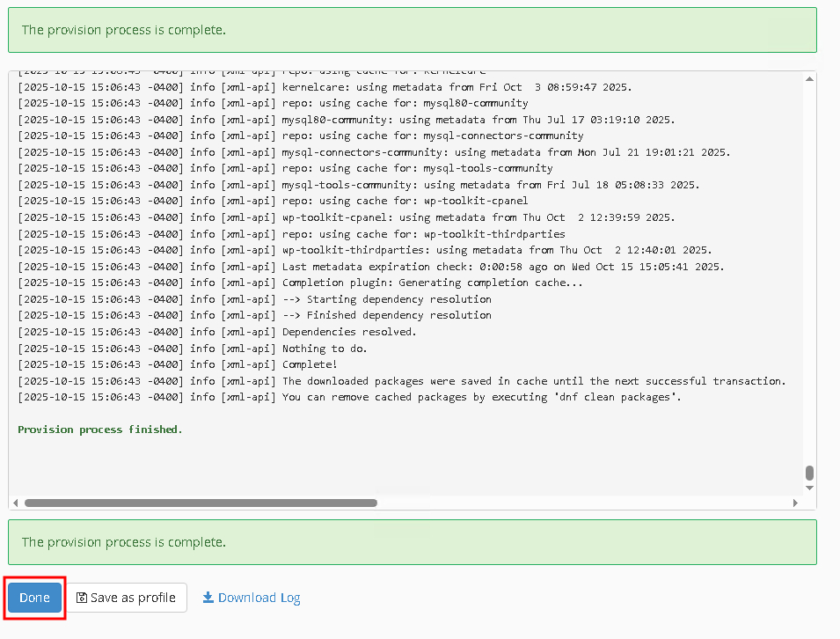Click the 'Complete!' log line
The width and height of the screenshot is (840, 639).
point(310,364)
